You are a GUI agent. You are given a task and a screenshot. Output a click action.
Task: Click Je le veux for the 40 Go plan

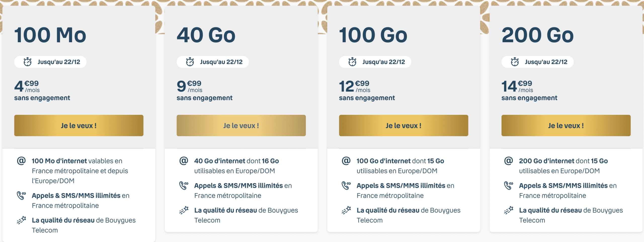241,125
